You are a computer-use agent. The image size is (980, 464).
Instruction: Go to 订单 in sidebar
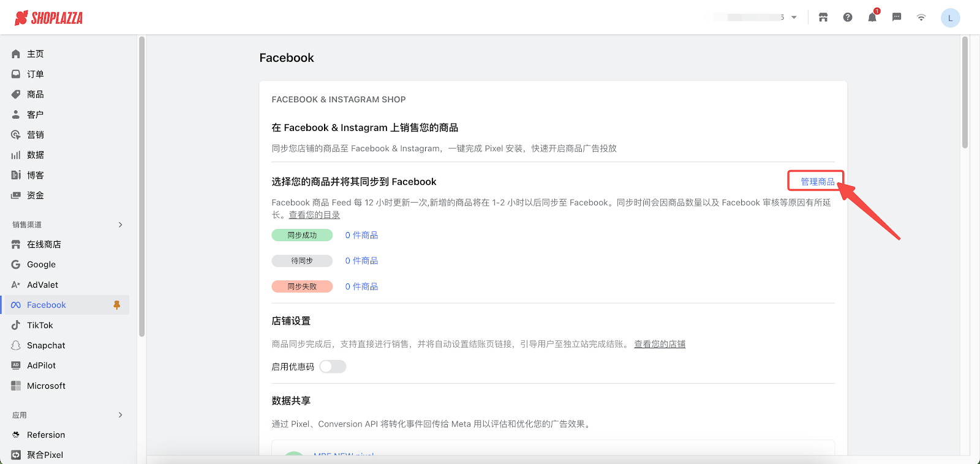[36, 74]
